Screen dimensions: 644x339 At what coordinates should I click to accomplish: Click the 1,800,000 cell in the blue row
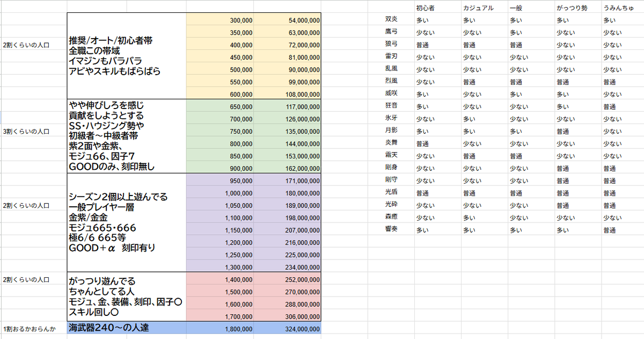point(220,329)
